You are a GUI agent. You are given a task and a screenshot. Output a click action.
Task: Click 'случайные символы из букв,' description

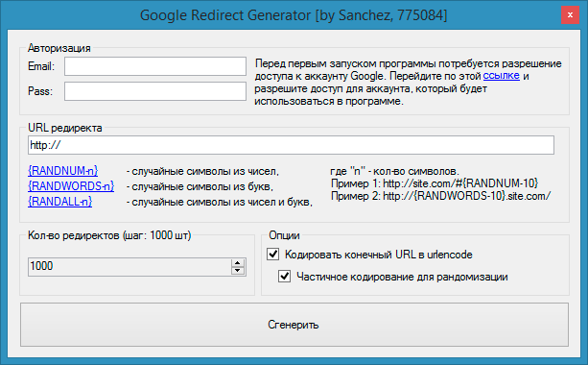202,186
